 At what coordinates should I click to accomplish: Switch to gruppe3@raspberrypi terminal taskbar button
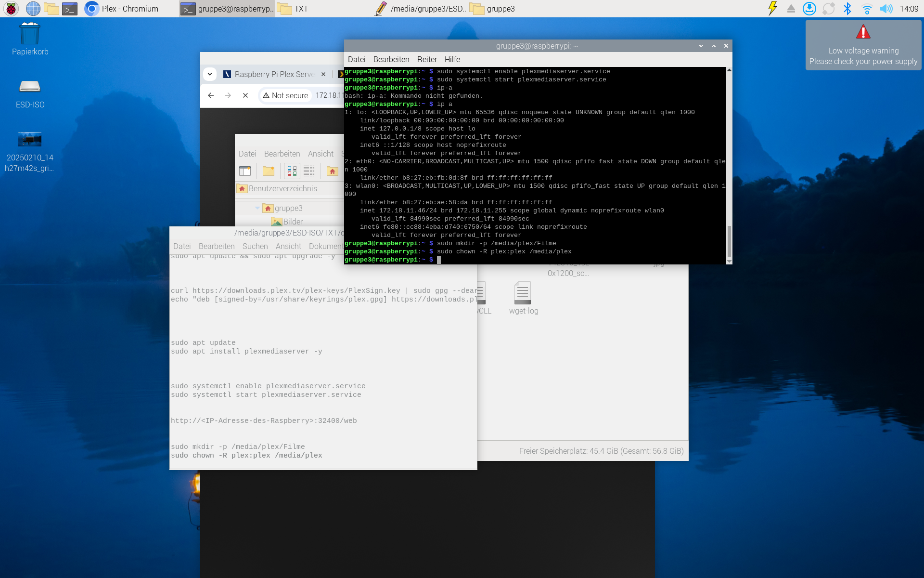pos(227,9)
